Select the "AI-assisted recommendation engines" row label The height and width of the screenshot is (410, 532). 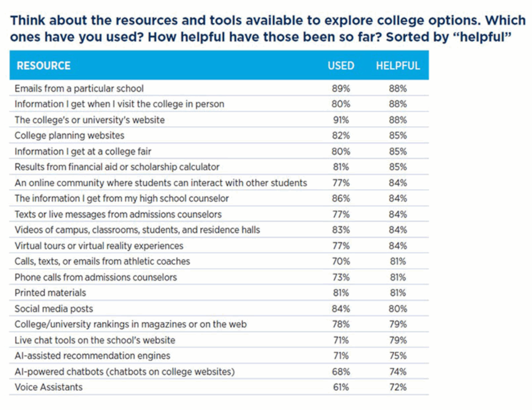[x=92, y=356]
